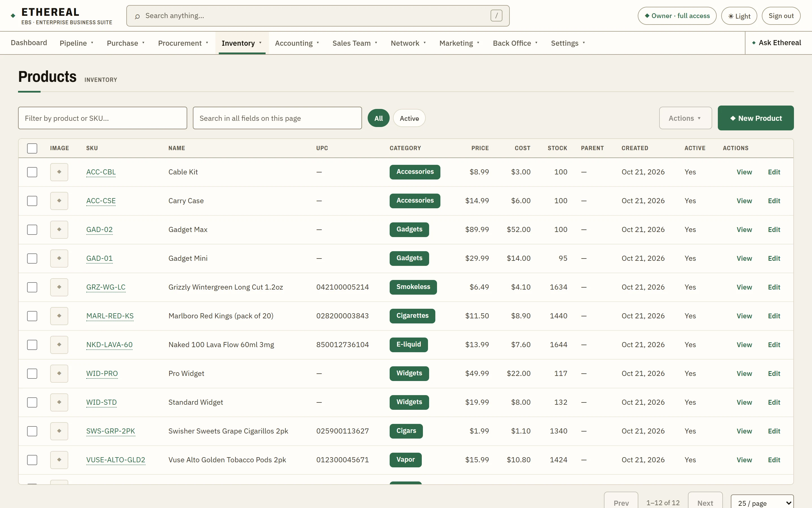Click the Cable Kit image placeholder icon
The height and width of the screenshot is (508, 812).
(x=59, y=172)
